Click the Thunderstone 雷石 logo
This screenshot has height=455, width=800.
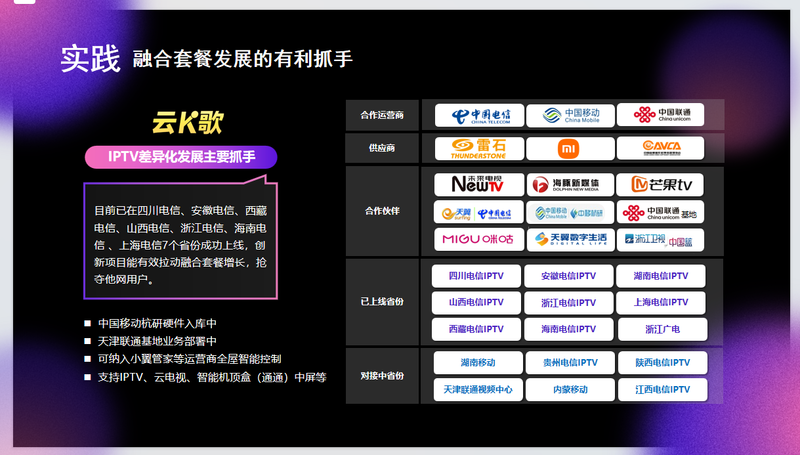point(478,149)
